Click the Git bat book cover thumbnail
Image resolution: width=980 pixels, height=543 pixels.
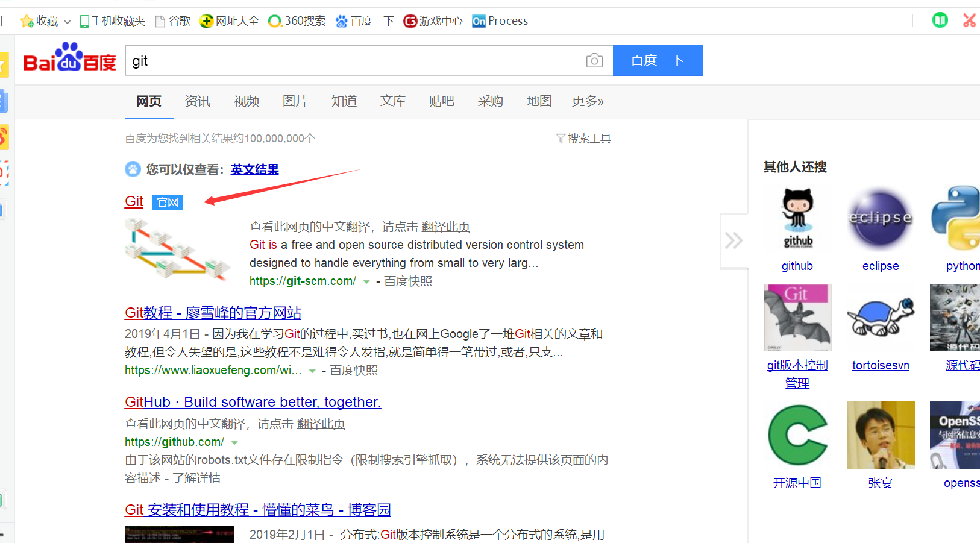[x=797, y=318]
